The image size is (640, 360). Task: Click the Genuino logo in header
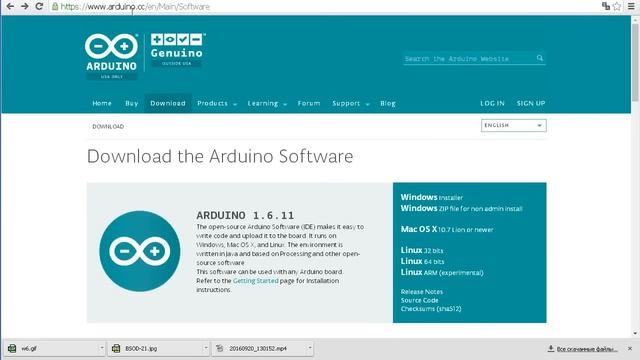point(177,50)
